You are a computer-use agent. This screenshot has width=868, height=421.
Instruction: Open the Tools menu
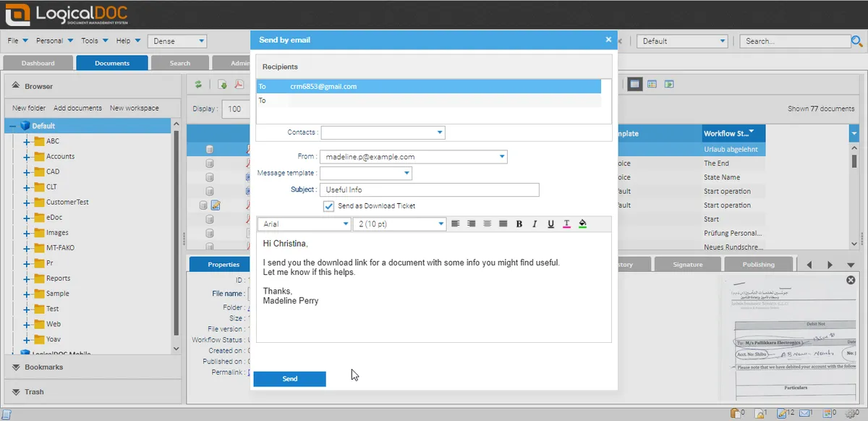(x=93, y=41)
